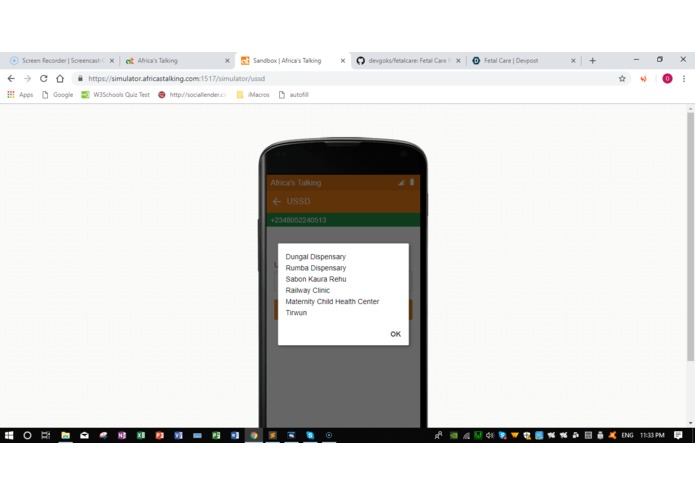Viewport: 695px width, 494px height.
Task: Click the volume speaker tray icon
Action: [x=490, y=436]
